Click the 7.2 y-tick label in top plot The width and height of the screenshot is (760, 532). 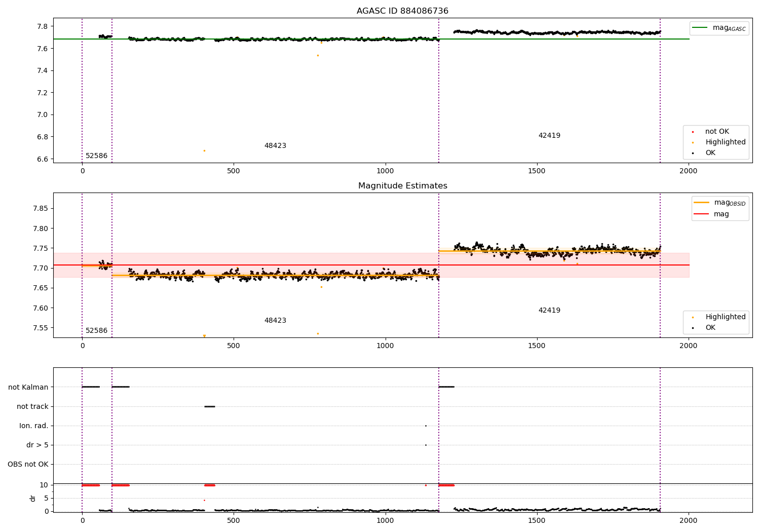(43, 93)
